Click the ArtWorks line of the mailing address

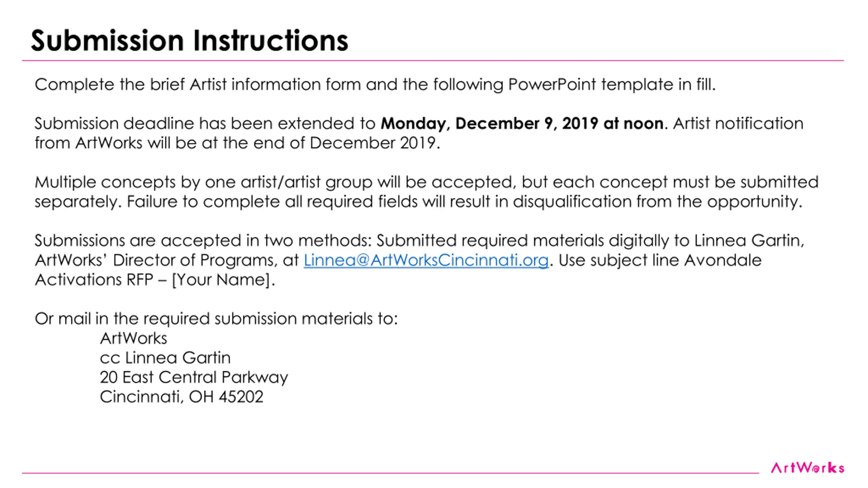(134, 338)
